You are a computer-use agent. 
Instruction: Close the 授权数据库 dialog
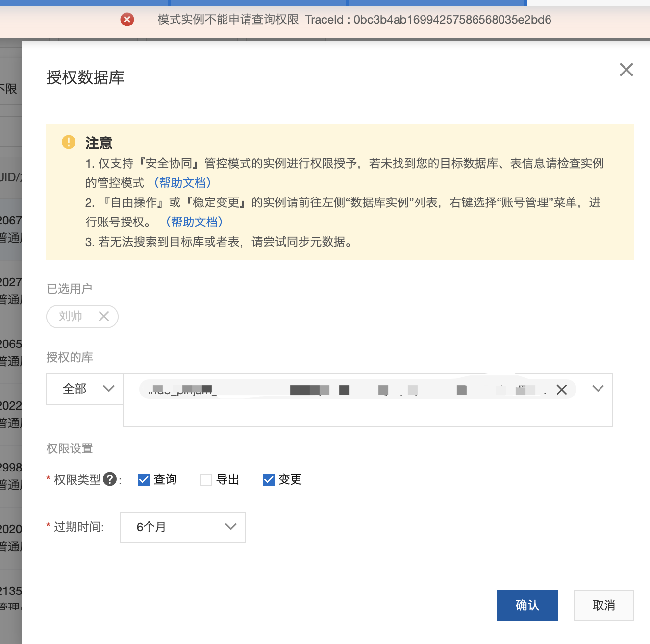(626, 70)
